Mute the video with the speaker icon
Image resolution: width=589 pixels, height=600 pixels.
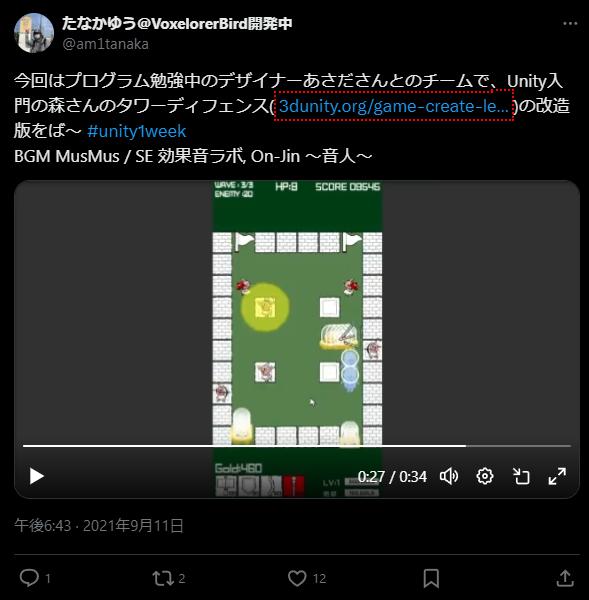pyautogui.click(x=449, y=476)
